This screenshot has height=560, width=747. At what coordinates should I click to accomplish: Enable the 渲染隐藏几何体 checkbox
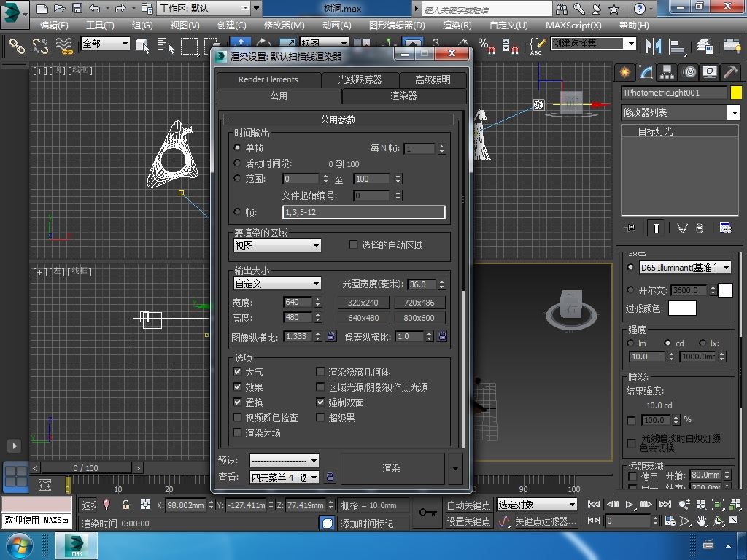coord(320,372)
